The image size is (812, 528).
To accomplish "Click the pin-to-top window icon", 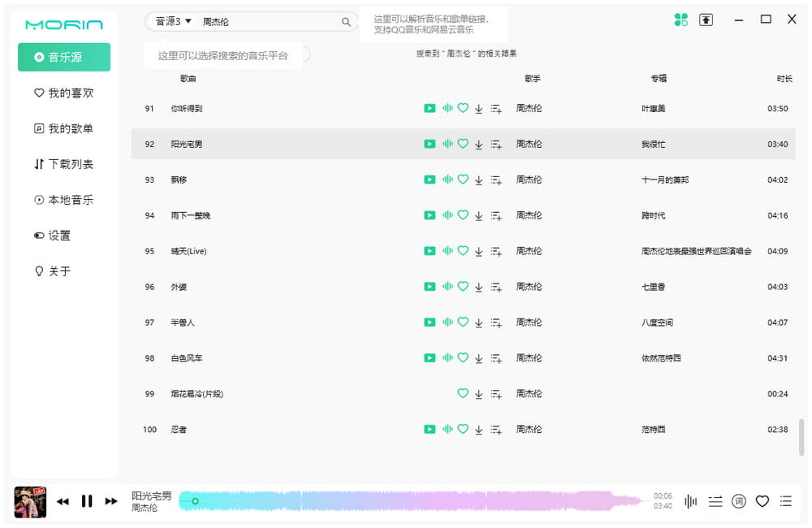I will (706, 19).
